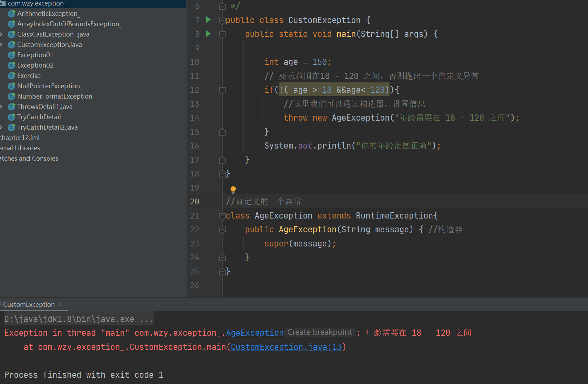Select NumberFormatException_ in project tree
The height and width of the screenshot is (384, 588).
(x=56, y=97)
